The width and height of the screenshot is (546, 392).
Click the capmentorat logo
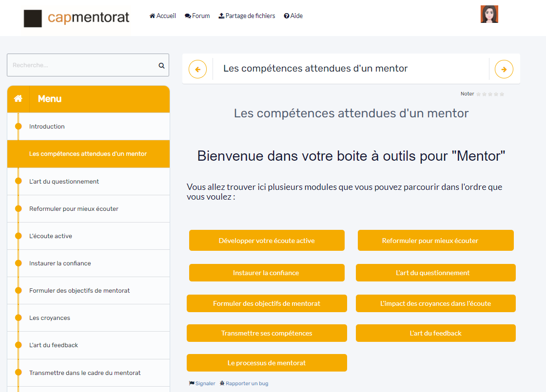click(x=77, y=18)
